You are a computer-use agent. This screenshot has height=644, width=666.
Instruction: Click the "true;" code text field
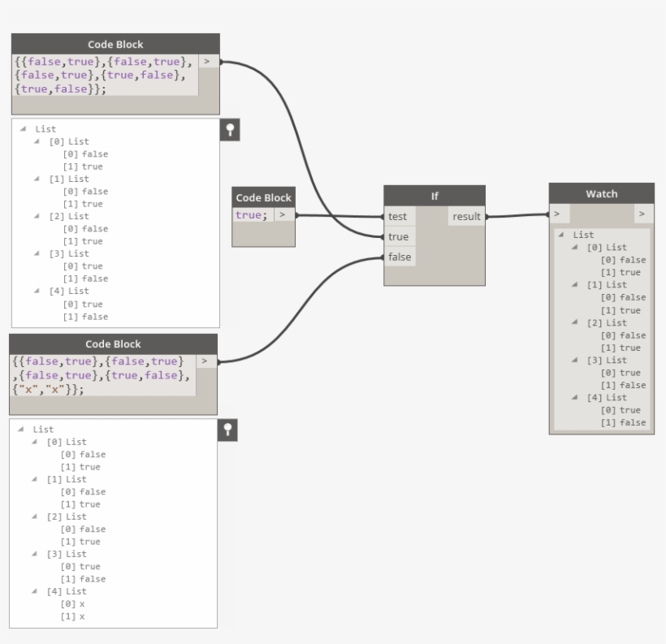[x=252, y=215]
